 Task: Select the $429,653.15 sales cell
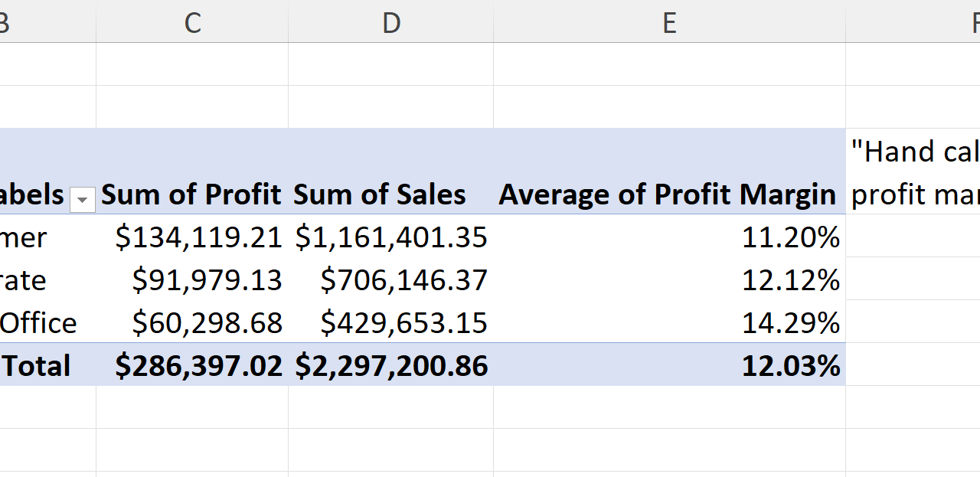(403, 323)
